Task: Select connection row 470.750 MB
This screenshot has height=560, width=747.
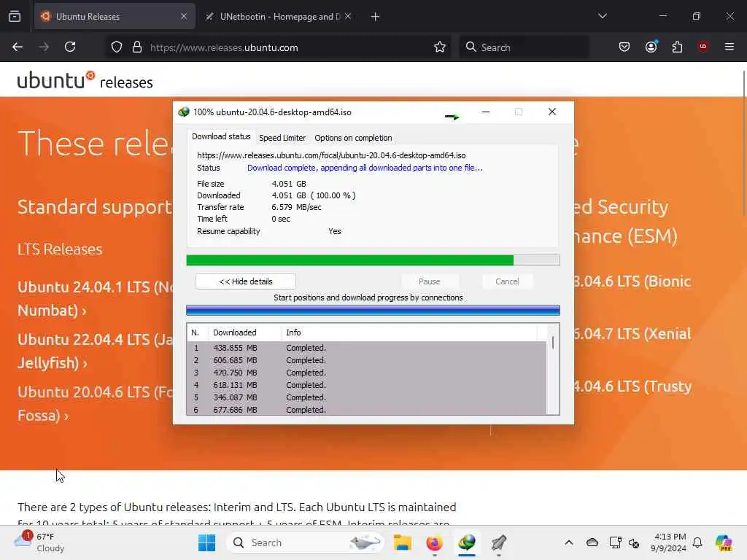Action: (x=367, y=373)
